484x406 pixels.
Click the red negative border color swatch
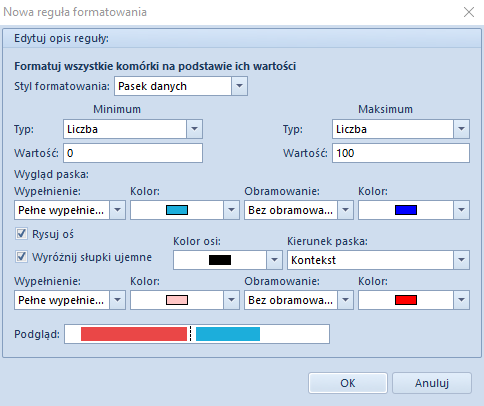click(406, 300)
